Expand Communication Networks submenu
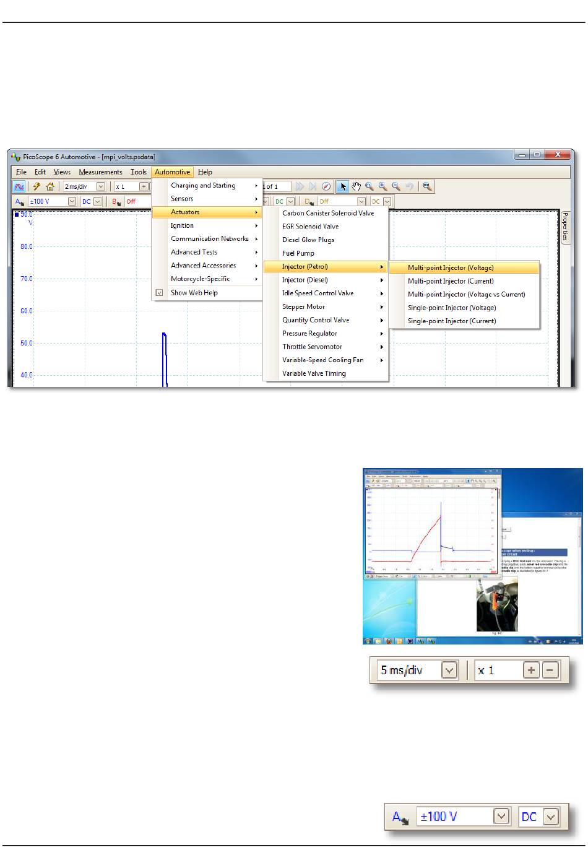 [x=207, y=239]
